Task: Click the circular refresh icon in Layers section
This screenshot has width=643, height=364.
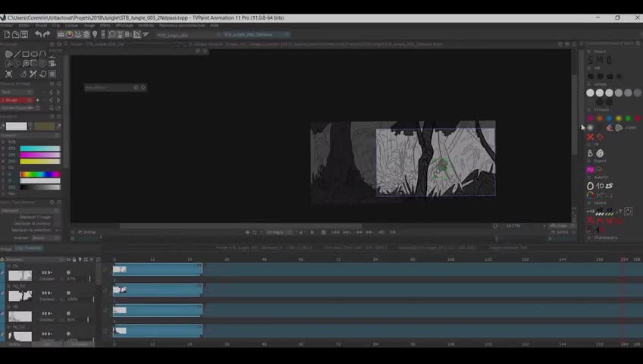Action: pos(628,212)
